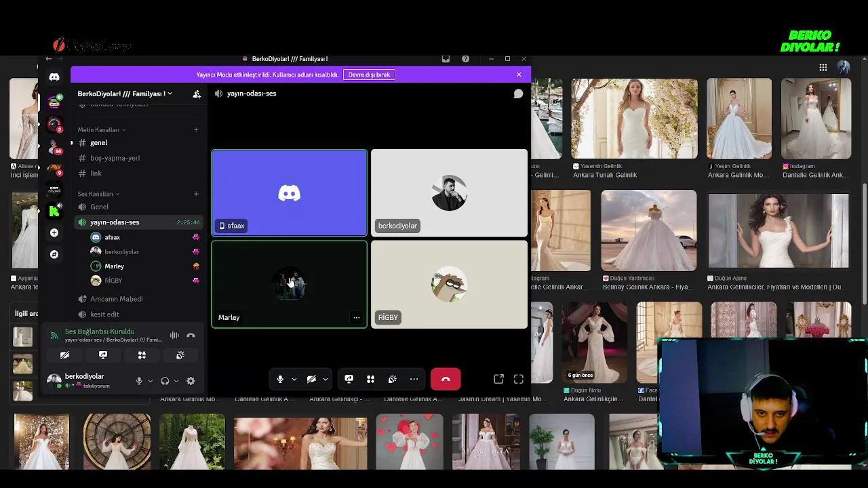
Task: Click soundboard button in voice status panel
Action: (x=180, y=355)
